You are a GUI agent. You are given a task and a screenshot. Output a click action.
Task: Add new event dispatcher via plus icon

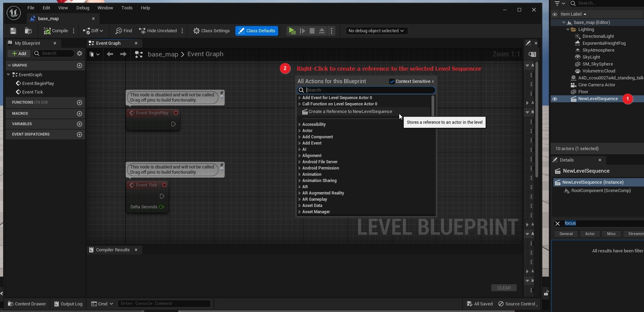(x=80, y=135)
